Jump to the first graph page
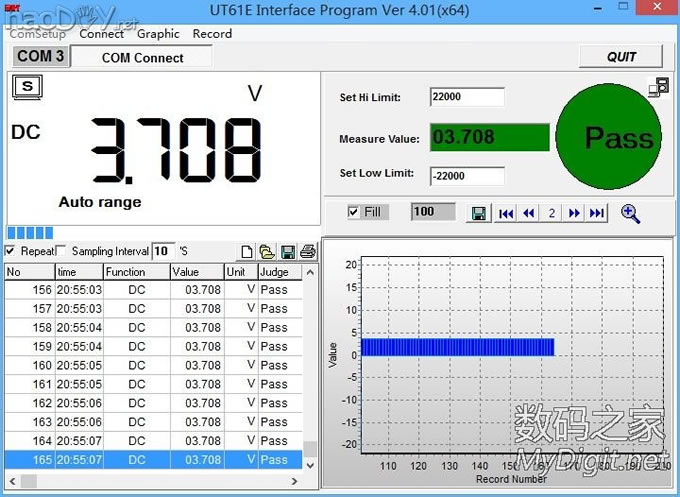Viewport: 680px width, 497px height. (507, 213)
